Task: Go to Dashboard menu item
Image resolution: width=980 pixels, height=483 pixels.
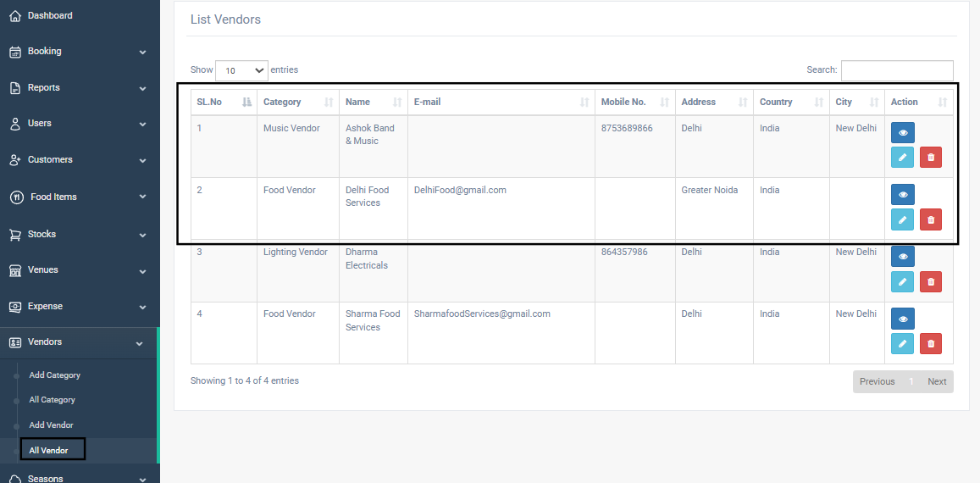Action: click(50, 15)
